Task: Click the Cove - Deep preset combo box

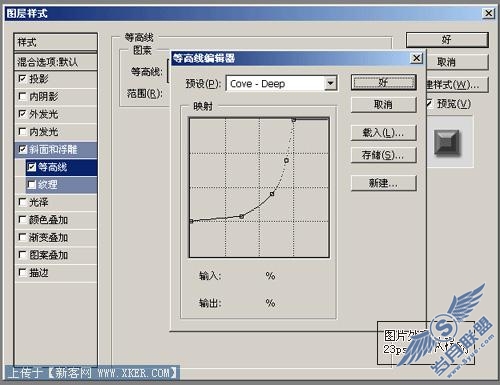Action: 282,83
